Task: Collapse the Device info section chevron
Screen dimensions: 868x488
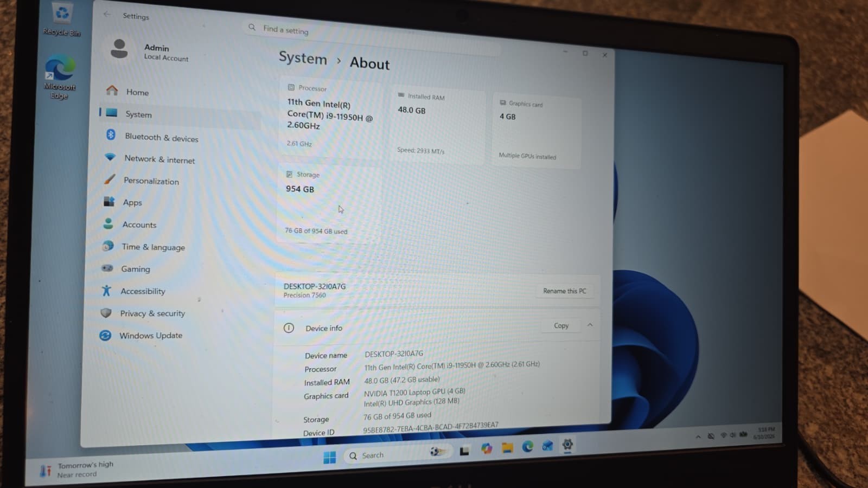Action: pos(590,325)
